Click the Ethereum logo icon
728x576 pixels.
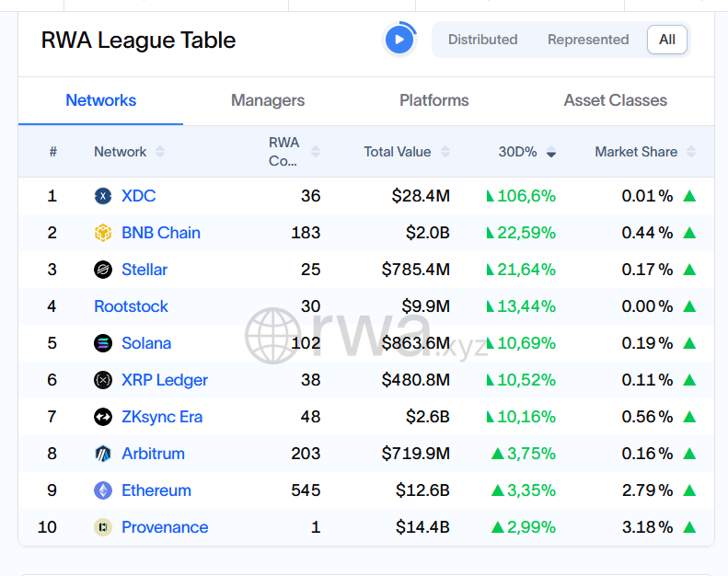click(x=103, y=490)
